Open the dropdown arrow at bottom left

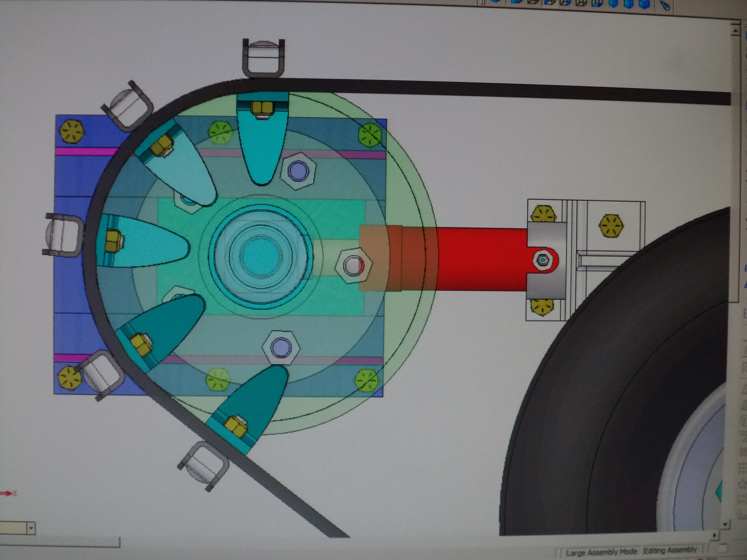[x=31, y=528]
